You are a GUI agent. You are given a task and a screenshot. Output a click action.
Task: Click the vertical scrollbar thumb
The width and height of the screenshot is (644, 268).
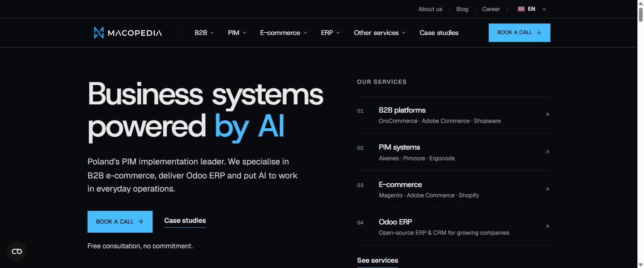[x=640, y=15]
